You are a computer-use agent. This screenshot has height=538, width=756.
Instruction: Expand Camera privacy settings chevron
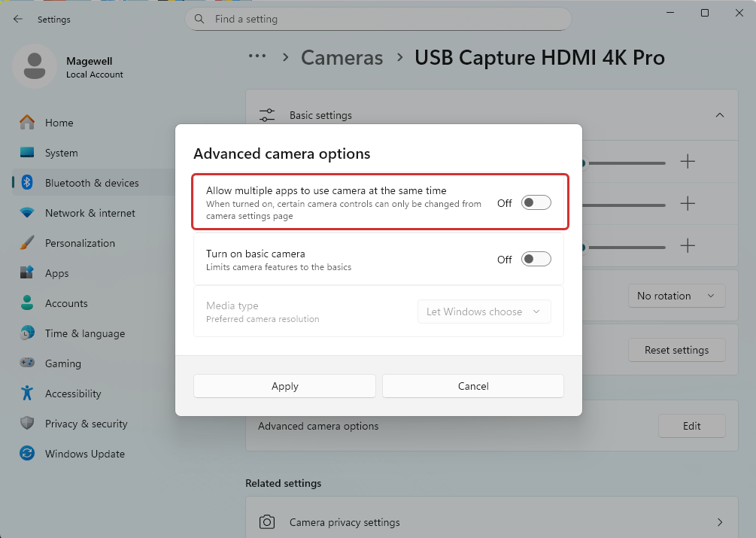719,522
